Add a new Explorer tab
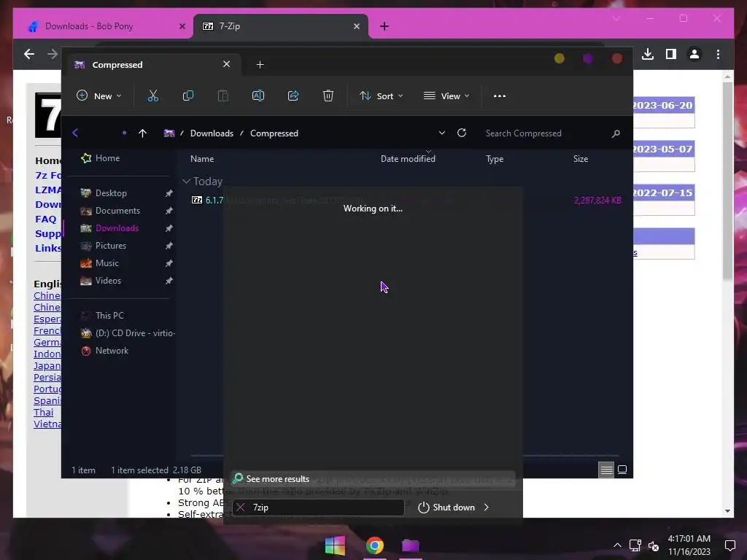Viewport: 747px width, 560px height. point(260,65)
